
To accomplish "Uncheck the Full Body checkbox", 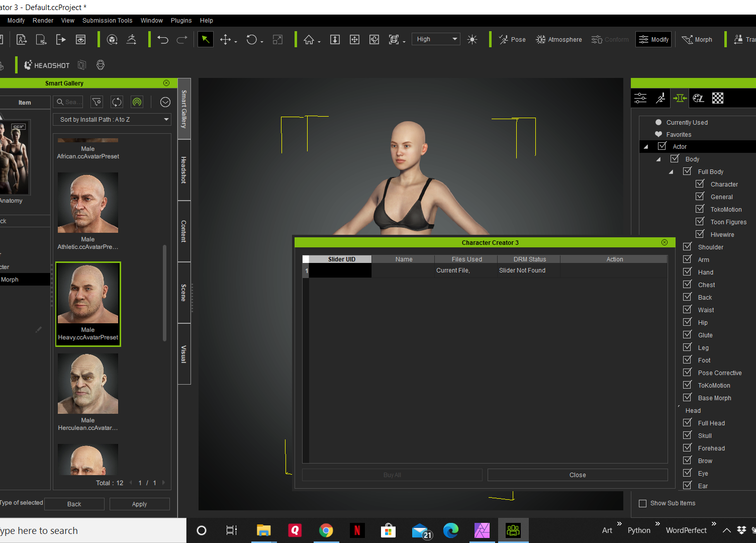I will [687, 171].
